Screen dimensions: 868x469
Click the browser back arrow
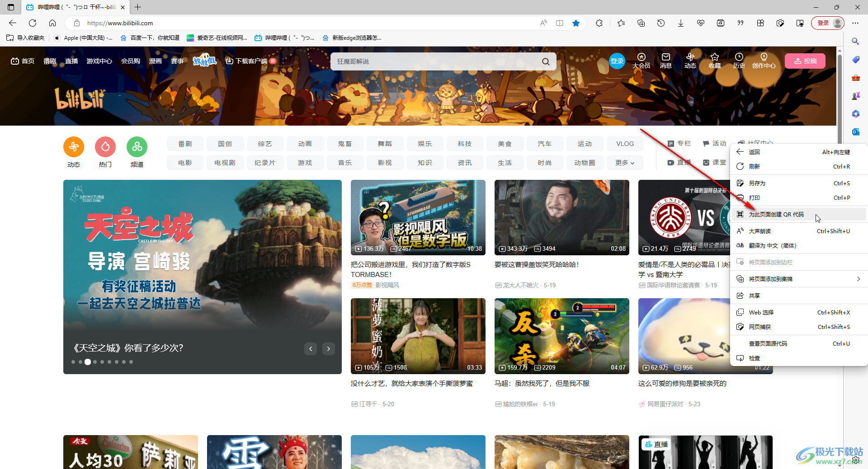pyautogui.click(x=13, y=23)
